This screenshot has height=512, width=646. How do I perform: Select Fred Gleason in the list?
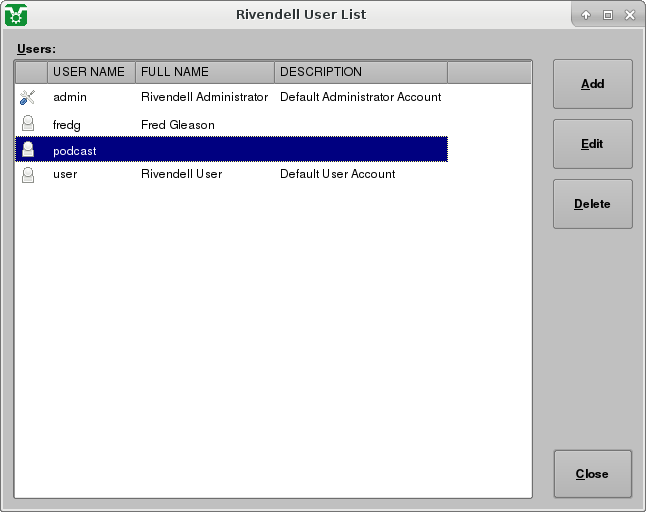[178, 124]
